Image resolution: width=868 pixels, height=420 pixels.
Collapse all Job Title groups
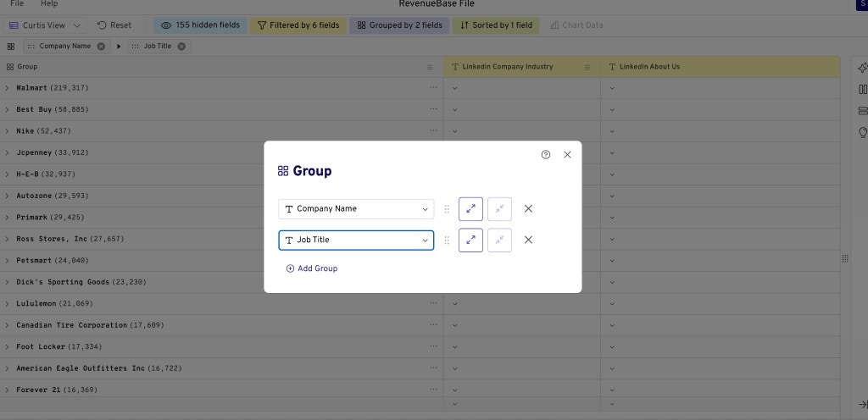tap(499, 240)
